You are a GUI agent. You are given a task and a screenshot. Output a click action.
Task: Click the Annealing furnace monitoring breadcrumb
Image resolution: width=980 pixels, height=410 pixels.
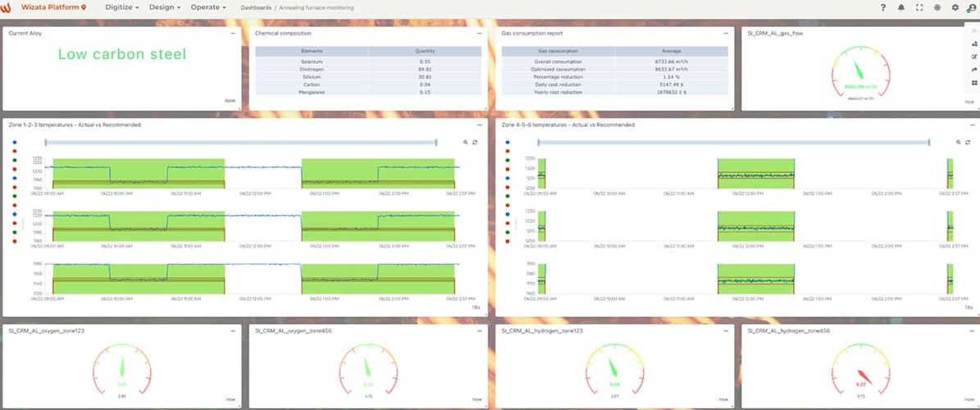point(317,8)
